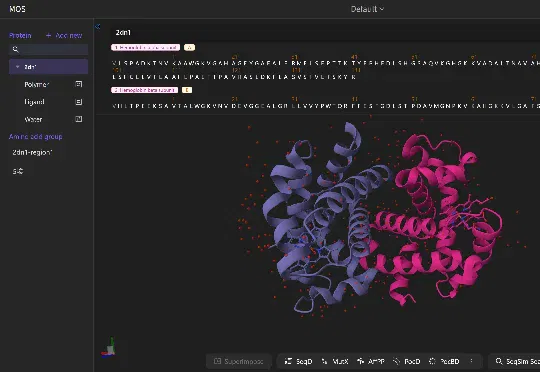Select the Water row

(48, 120)
